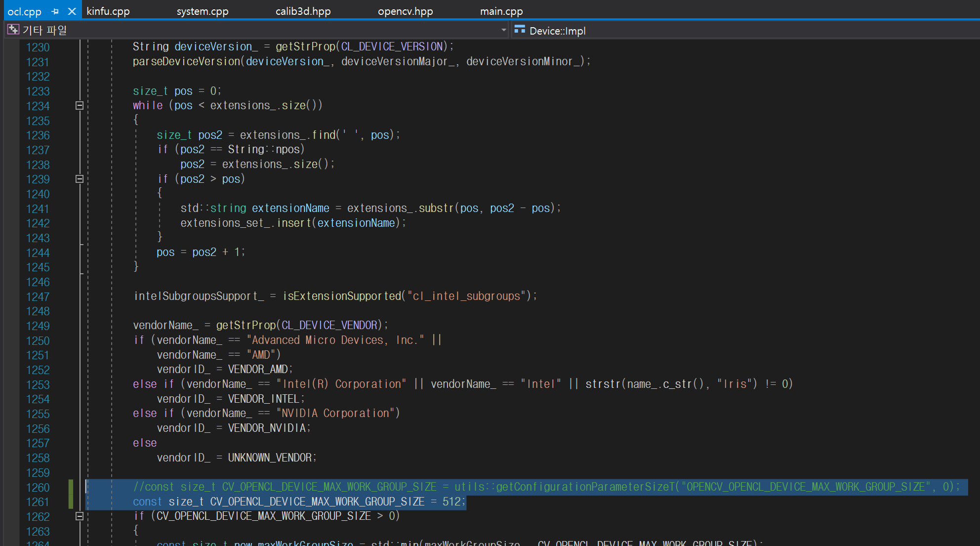The height and width of the screenshot is (546, 980).
Task: Open the calib3d.hpp tab
Action: [x=303, y=11]
